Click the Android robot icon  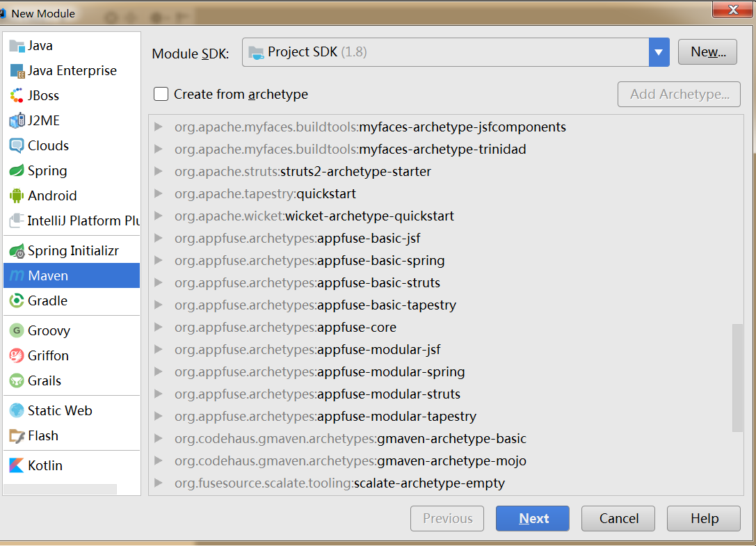(x=17, y=196)
